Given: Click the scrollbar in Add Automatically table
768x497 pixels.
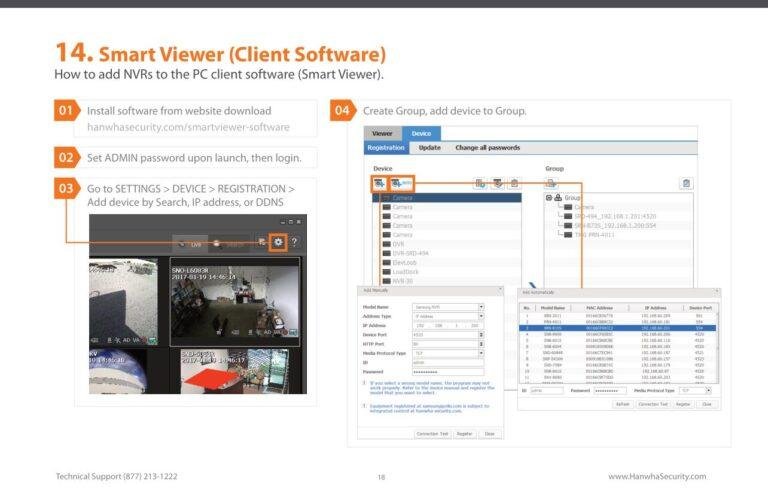Looking at the screenshot, I should pyautogui.click(x=718, y=348).
